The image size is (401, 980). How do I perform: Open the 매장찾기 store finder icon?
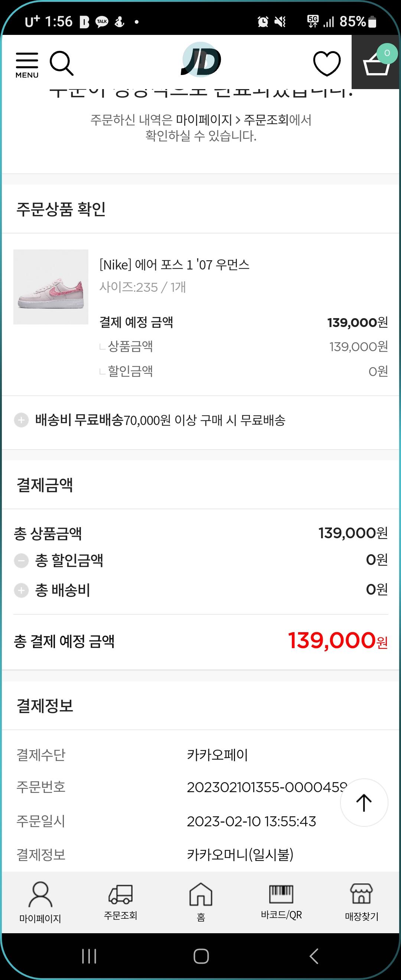pyautogui.click(x=361, y=902)
